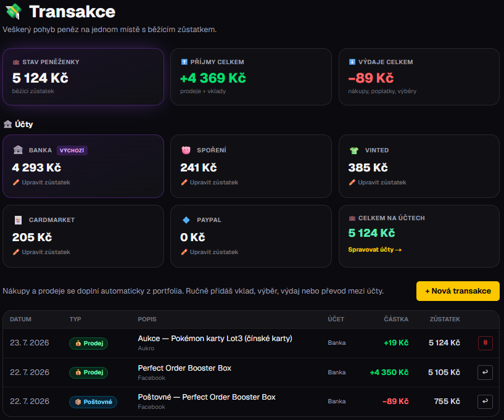
Task: Open the Stav peněženky summary card
Action: click(83, 77)
